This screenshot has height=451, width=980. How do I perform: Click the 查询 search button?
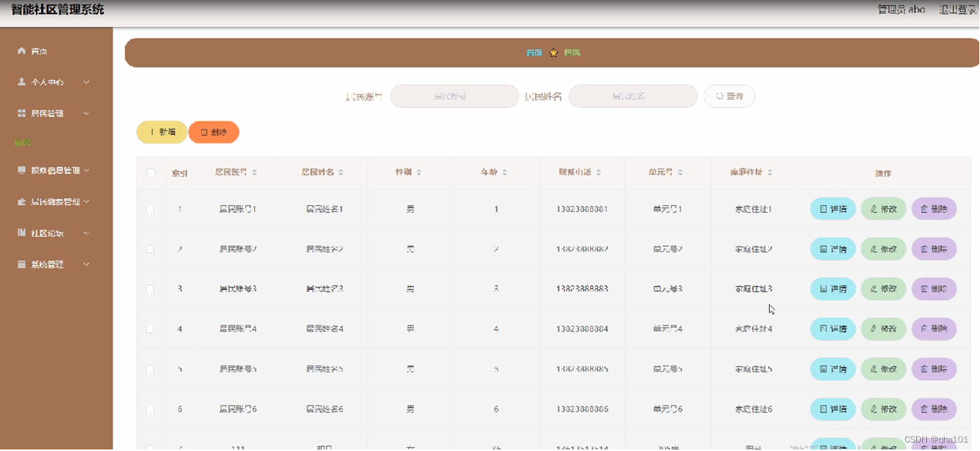730,96
